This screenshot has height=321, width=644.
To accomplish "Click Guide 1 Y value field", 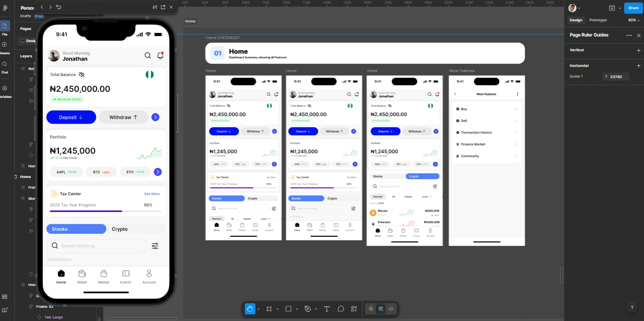I will 616,77.
